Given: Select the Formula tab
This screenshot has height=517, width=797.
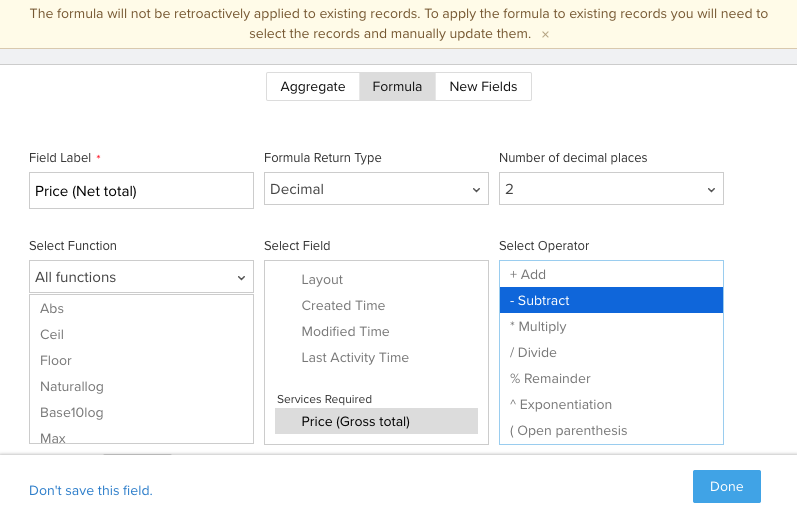Looking at the screenshot, I should (397, 87).
